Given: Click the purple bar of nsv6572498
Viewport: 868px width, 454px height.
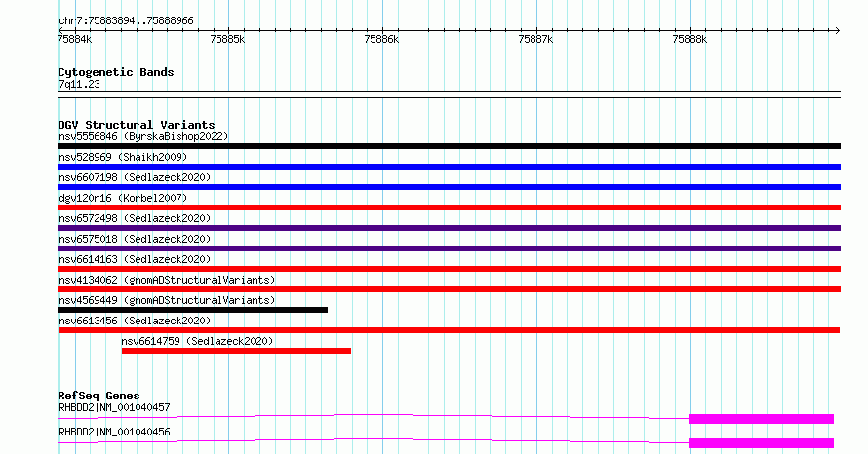Looking at the screenshot, I should [x=449, y=228].
